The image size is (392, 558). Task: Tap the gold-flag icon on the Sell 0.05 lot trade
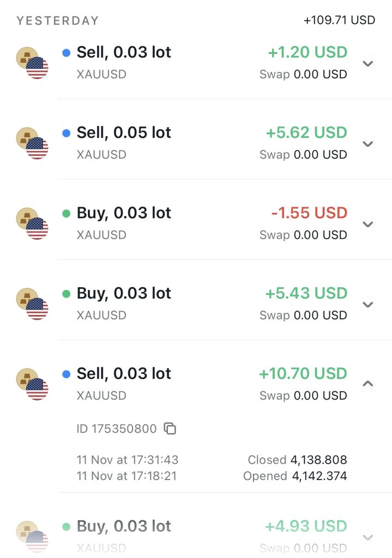point(32,143)
